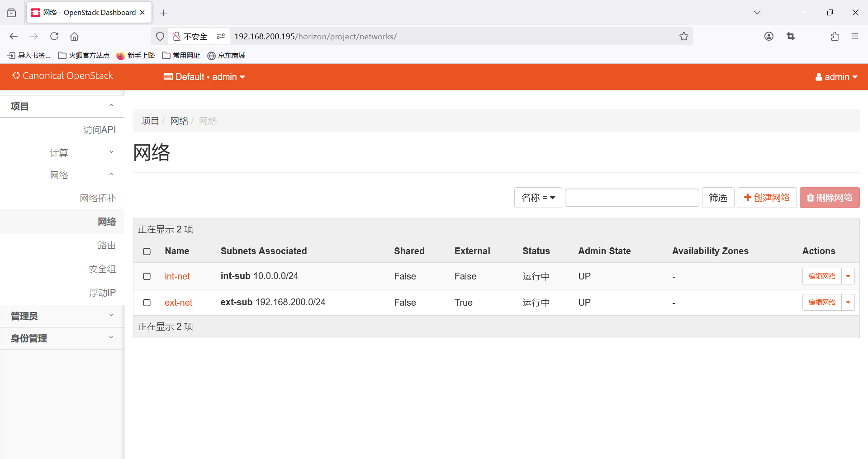Open the extensions puzzle icon
This screenshot has height=459, width=868.
835,36
